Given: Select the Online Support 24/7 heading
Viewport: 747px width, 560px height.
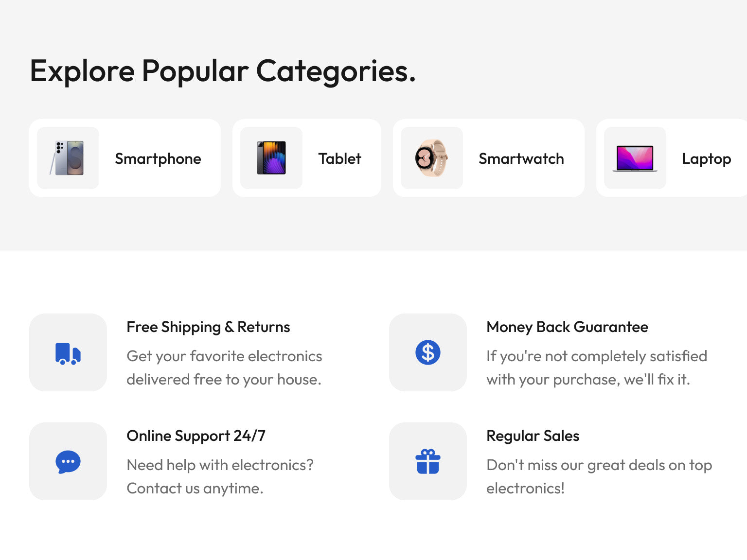Looking at the screenshot, I should 196,436.
